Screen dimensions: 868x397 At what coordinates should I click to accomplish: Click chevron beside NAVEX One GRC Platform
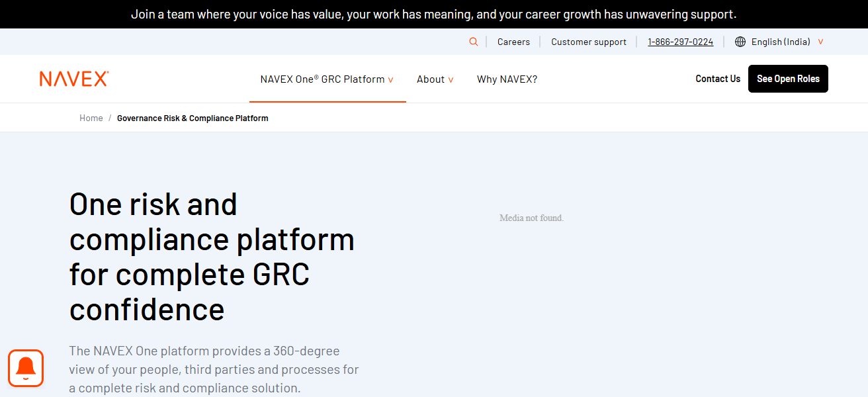click(391, 80)
